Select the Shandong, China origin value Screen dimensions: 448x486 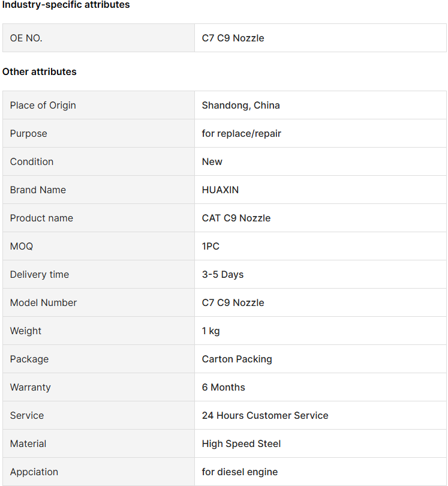point(240,106)
